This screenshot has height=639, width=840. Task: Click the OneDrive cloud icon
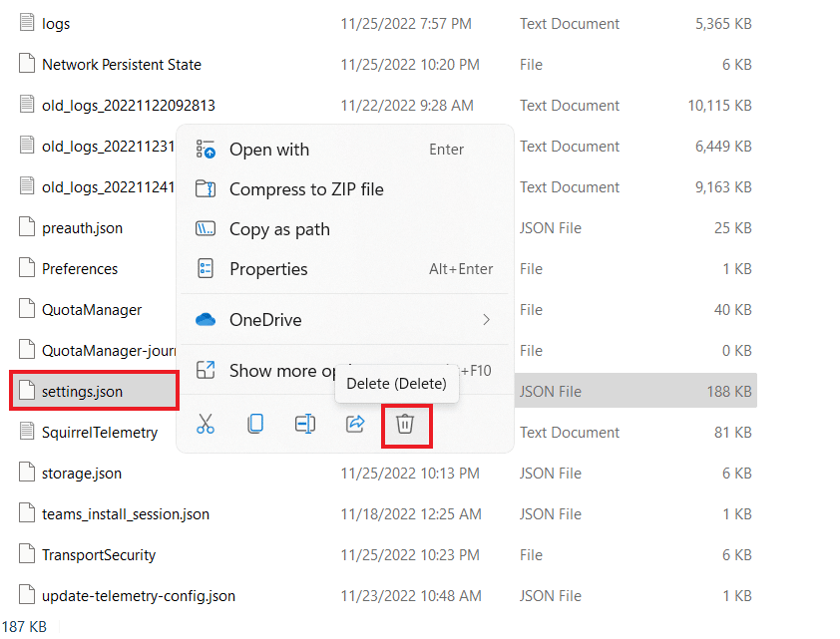206,320
